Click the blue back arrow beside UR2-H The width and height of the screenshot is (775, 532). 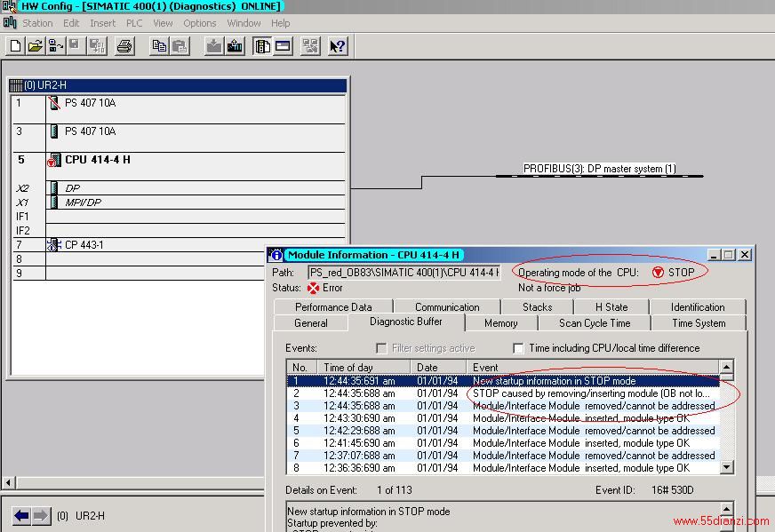point(21,516)
